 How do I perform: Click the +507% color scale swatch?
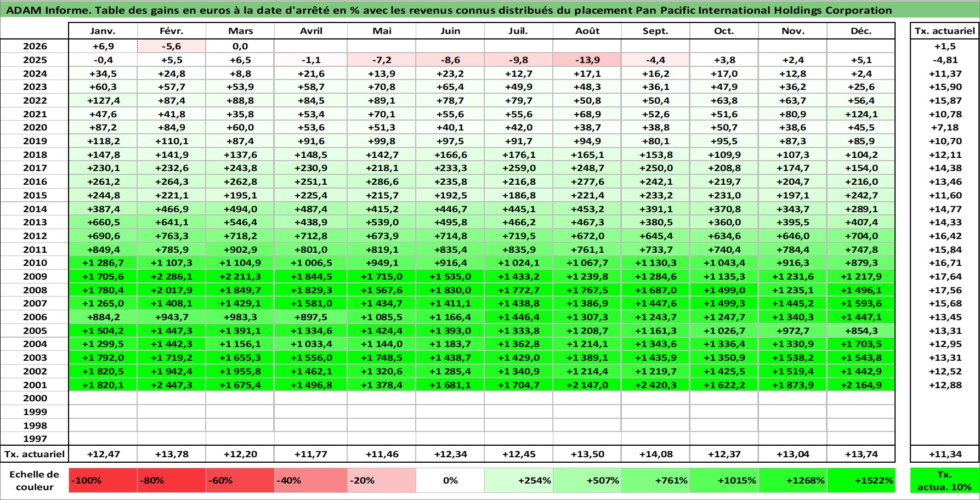587,480
